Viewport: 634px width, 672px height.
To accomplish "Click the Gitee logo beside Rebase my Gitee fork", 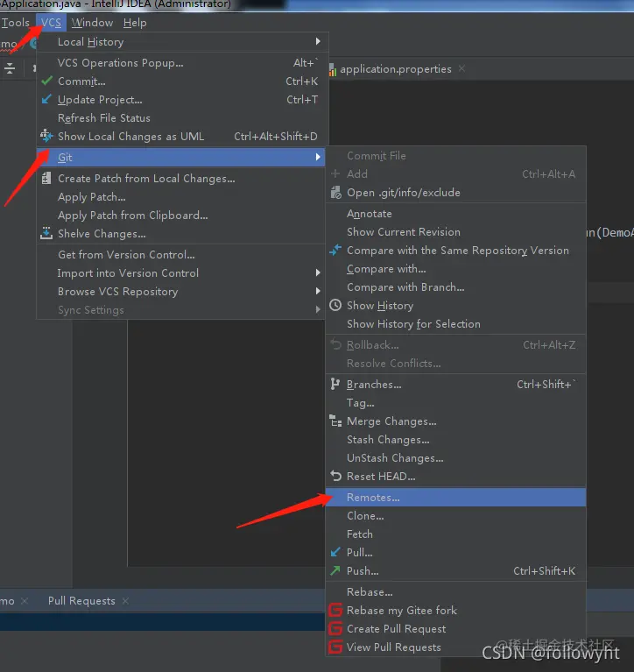I will tap(335, 610).
